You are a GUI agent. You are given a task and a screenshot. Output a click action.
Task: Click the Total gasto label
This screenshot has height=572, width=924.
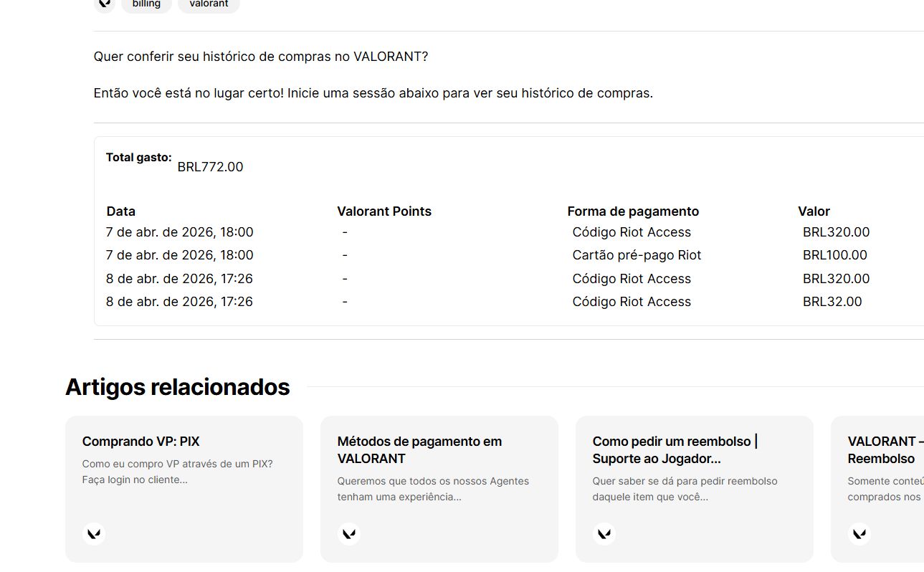139,157
